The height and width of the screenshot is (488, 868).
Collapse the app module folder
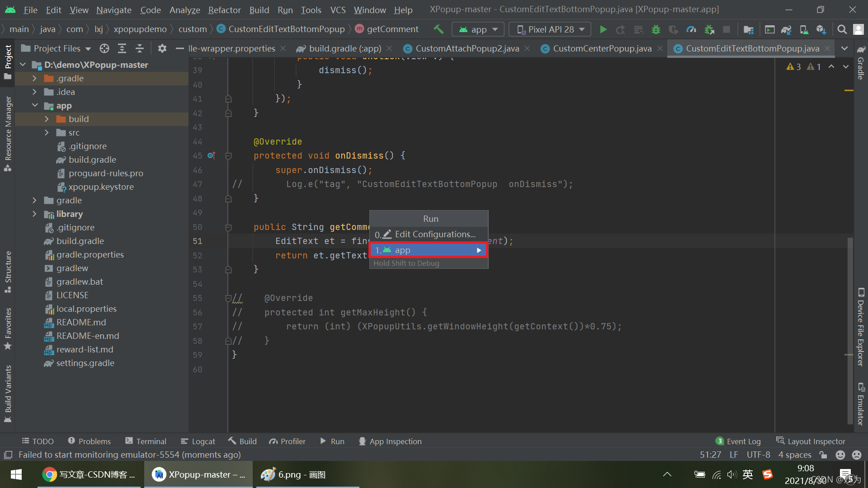coord(34,105)
